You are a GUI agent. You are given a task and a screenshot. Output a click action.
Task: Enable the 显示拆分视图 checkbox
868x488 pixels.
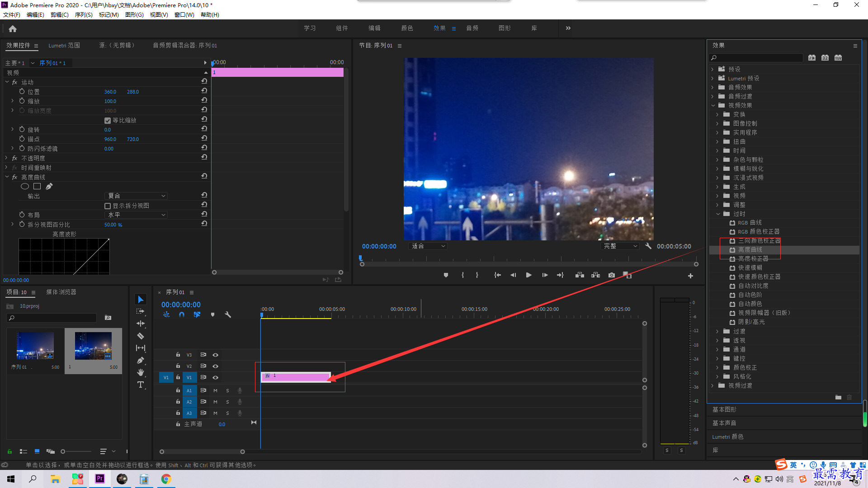click(108, 206)
